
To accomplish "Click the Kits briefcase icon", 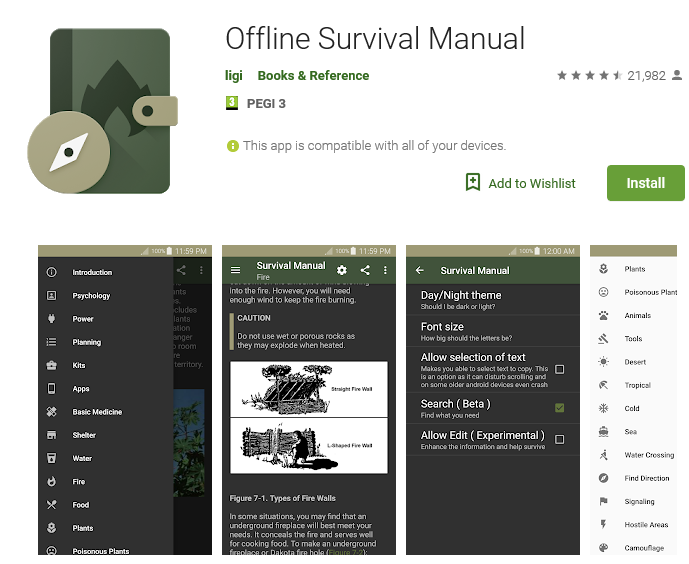I will click(51, 365).
